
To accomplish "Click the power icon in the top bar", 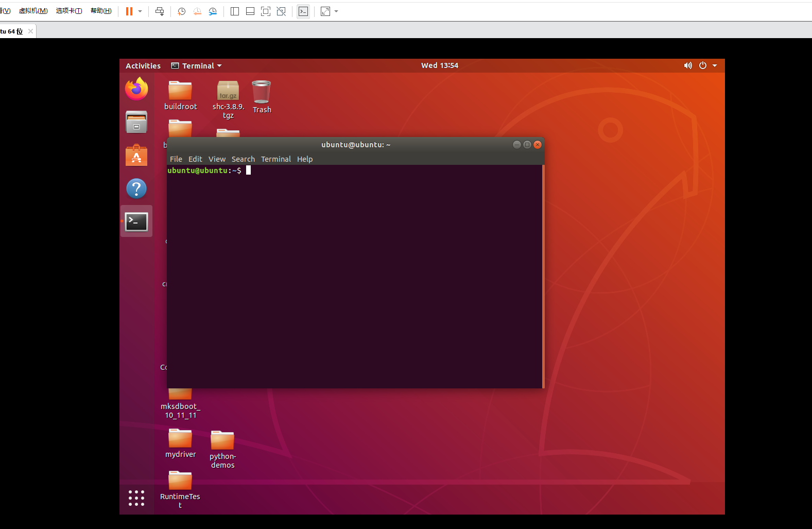I will (703, 65).
